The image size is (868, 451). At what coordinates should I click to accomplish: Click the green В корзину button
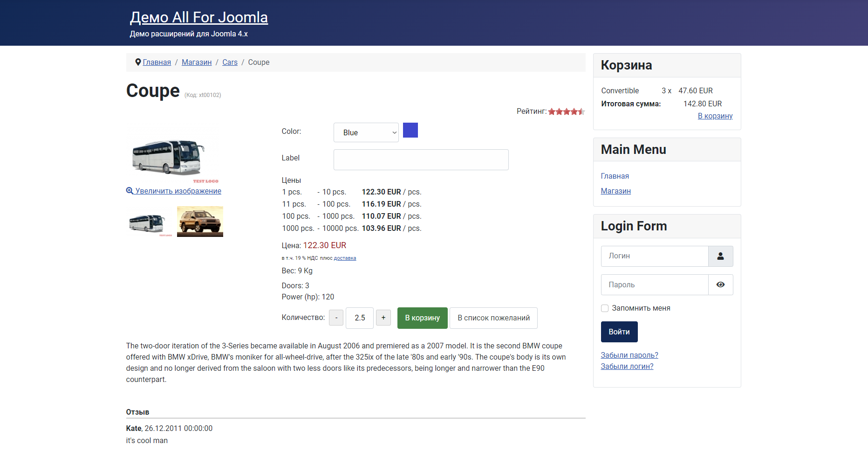[423, 318]
